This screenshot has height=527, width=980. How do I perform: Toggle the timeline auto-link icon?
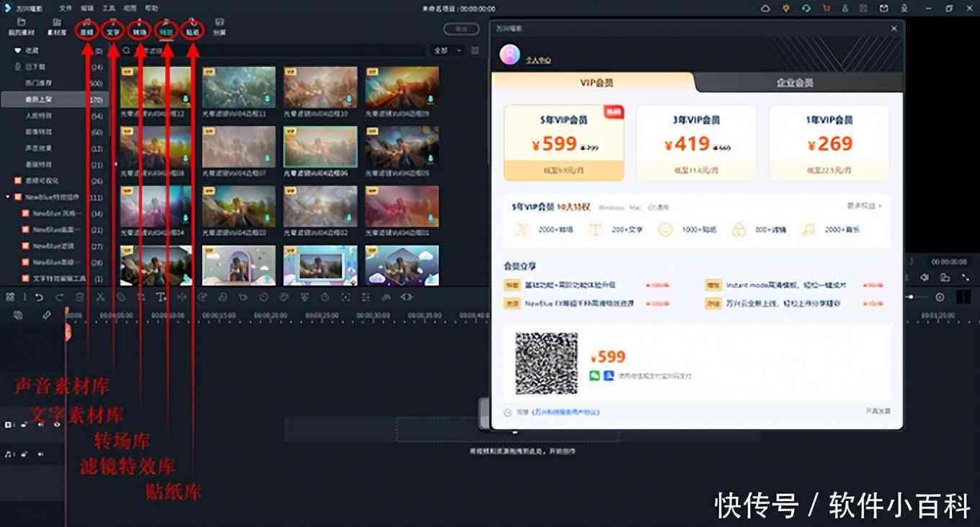tap(47, 315)
